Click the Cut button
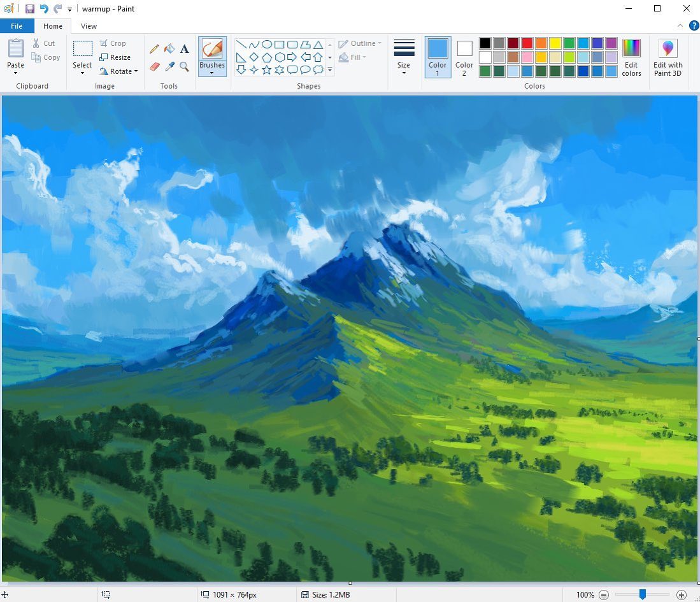Screen dimensions: 700x602 coord(44,43)
